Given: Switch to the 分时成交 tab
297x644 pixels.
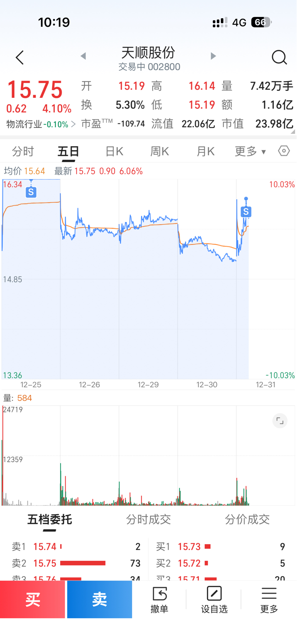Looking at the screenshot, I should click(x=148, y=519).
